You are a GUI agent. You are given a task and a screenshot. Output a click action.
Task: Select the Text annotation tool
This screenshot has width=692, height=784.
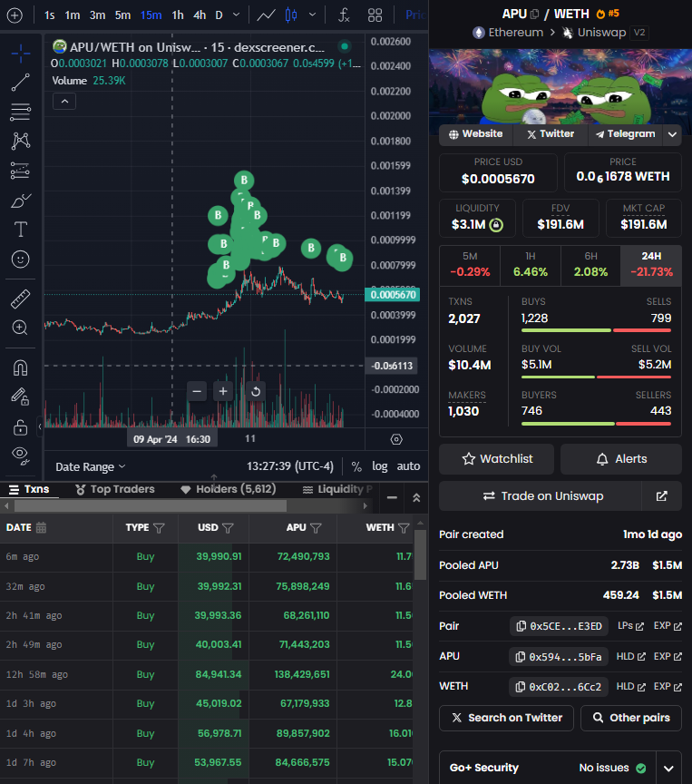coord(21,230)
